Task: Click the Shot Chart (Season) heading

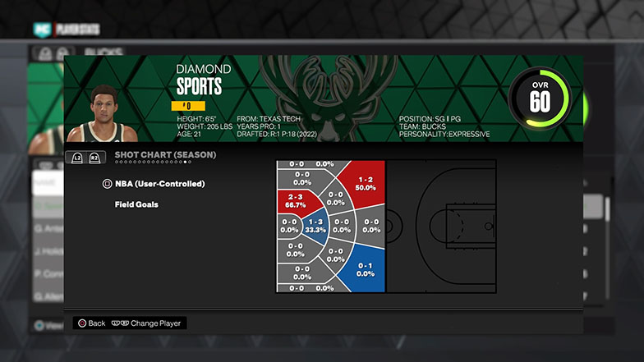Action: [165, 154]
